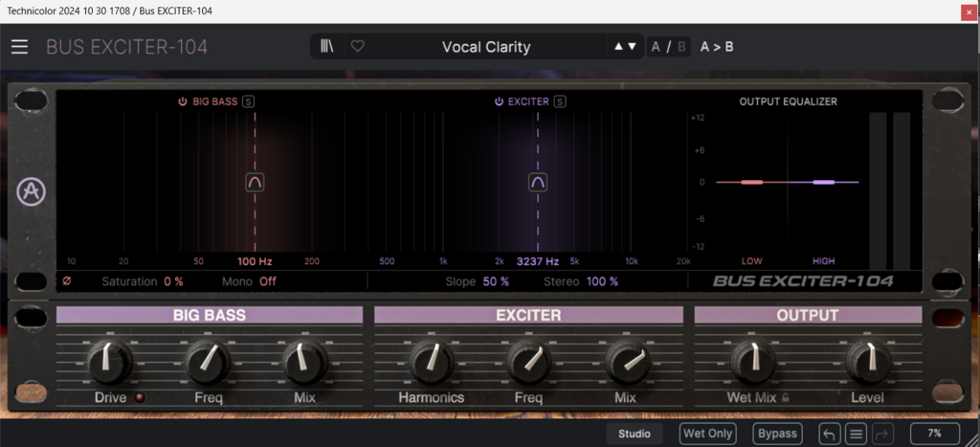Image resolution: width=980 pixels, height=447 pixels.
Task: Open the hamburger main menu
Action: tap(19, 47)
